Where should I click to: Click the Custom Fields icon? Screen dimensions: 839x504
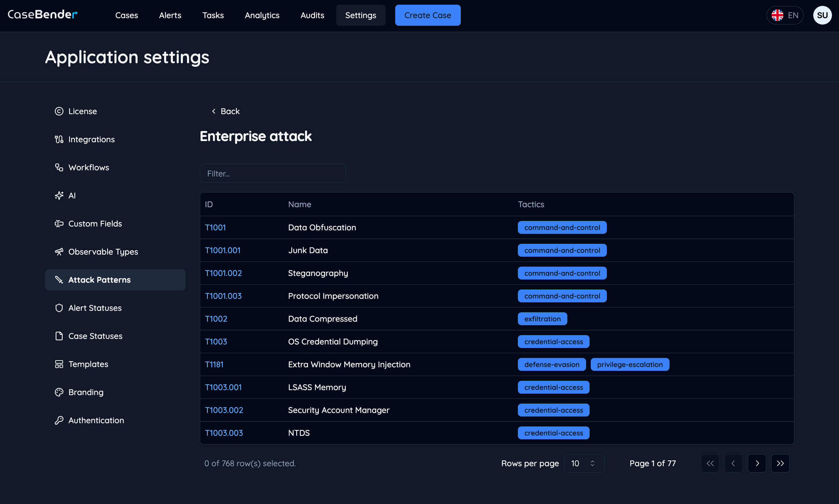(59, 224)
